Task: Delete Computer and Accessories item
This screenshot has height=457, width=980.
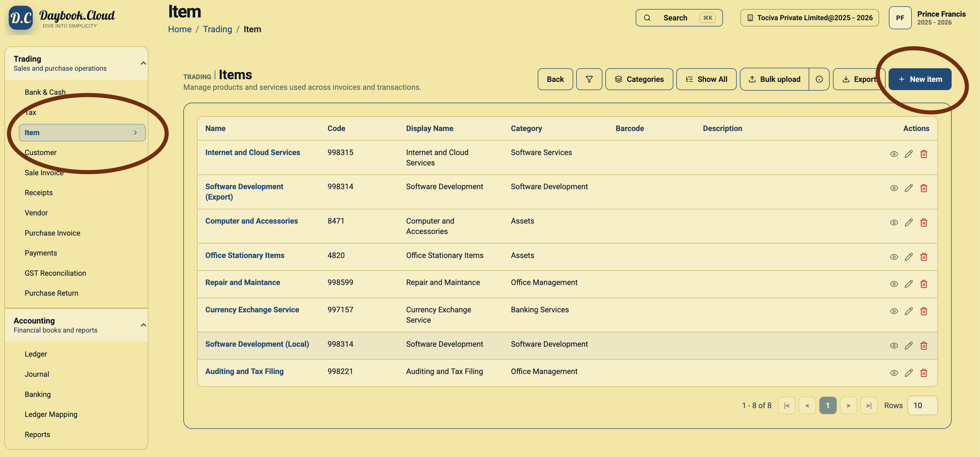Action: click(923, 222)
